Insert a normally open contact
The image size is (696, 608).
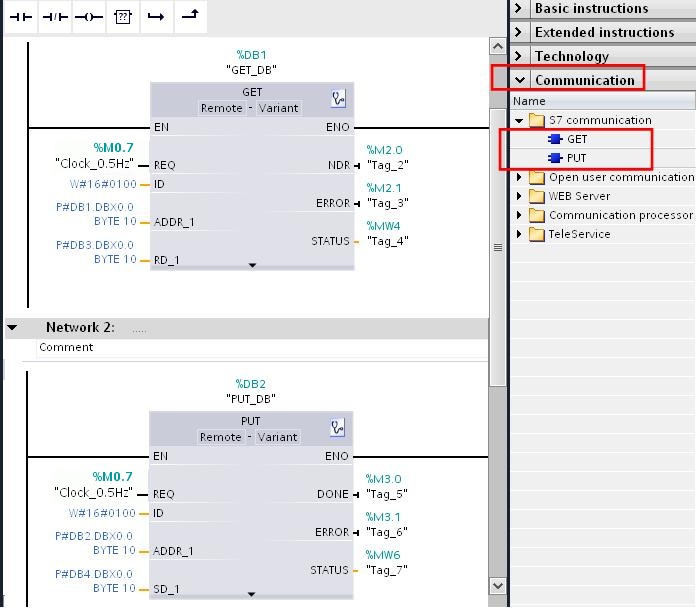21,17
